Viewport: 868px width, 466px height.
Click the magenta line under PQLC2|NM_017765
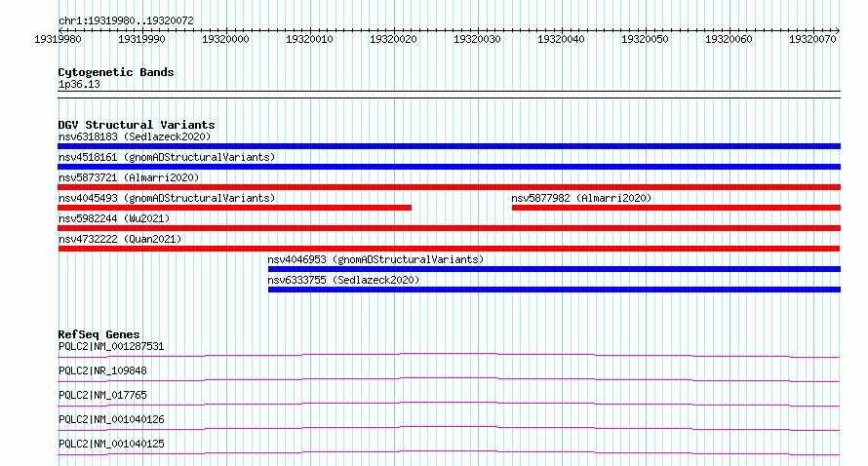point(449,404)
